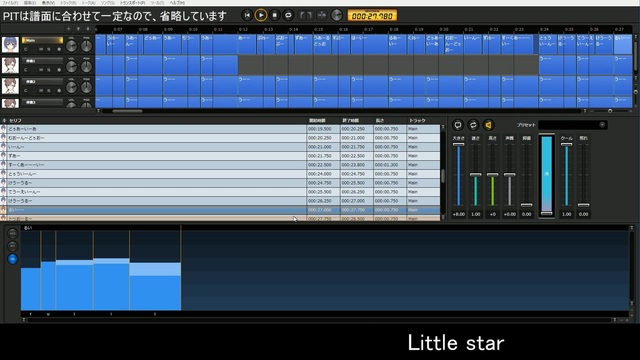
Task: Select the blue VOL graph mode button
Action: (x=13, y=259)
